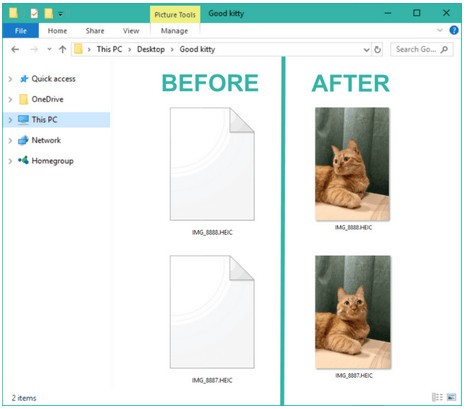The width and height of the screenshot is (467, 409).
Task: Switch to details view layout icon
Action: pyautogui.click(x=437, y=397)
